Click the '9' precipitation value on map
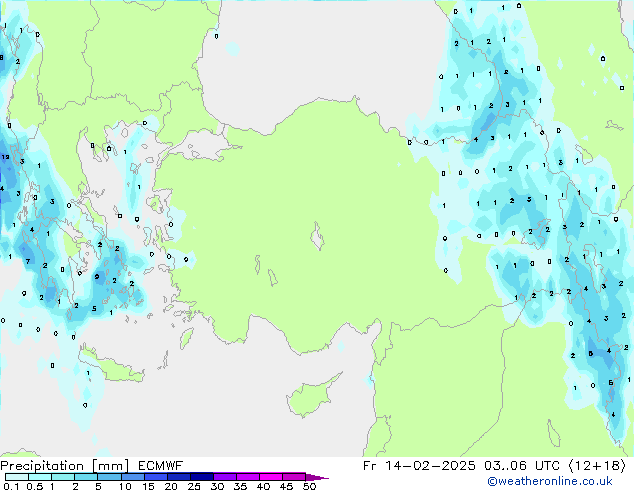Viewport: 634px width, 490px height. pyautogui.click(x=97, y=277)
